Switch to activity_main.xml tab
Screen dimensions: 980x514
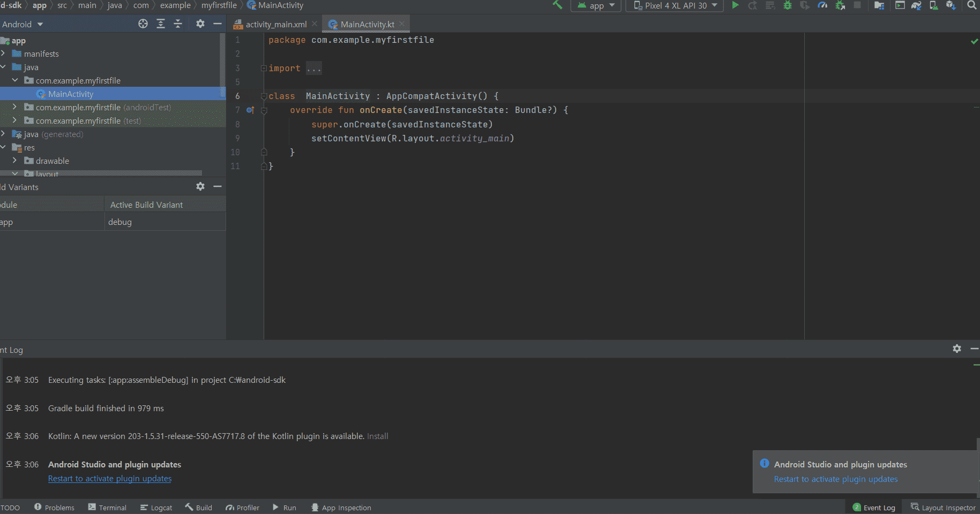pyautogui.click(x=275, y=25)
